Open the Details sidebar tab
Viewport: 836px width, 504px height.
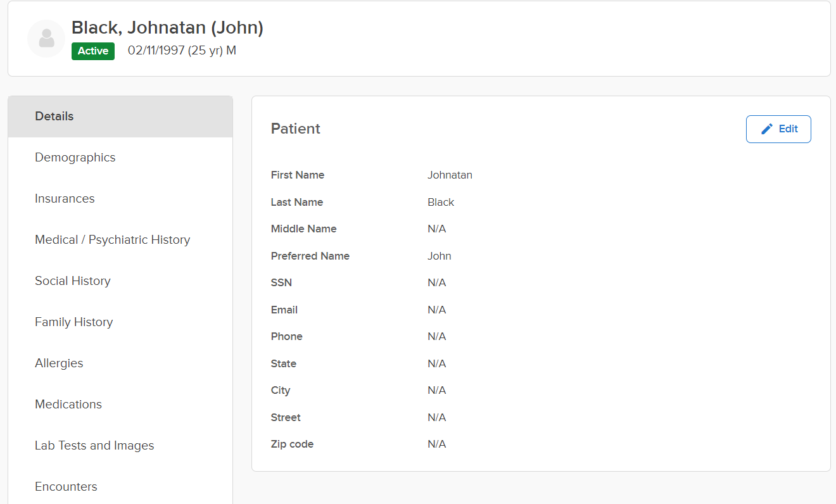coord(54,117)
